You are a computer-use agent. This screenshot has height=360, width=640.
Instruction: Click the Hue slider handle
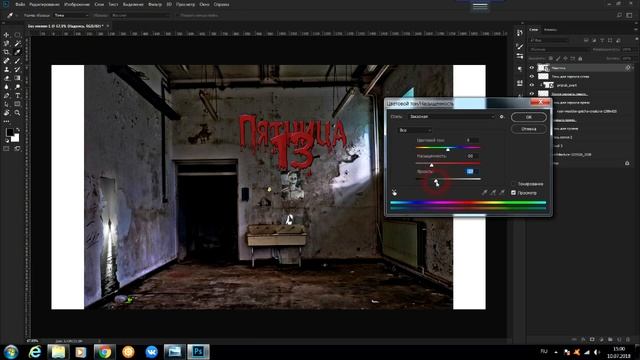448,150
